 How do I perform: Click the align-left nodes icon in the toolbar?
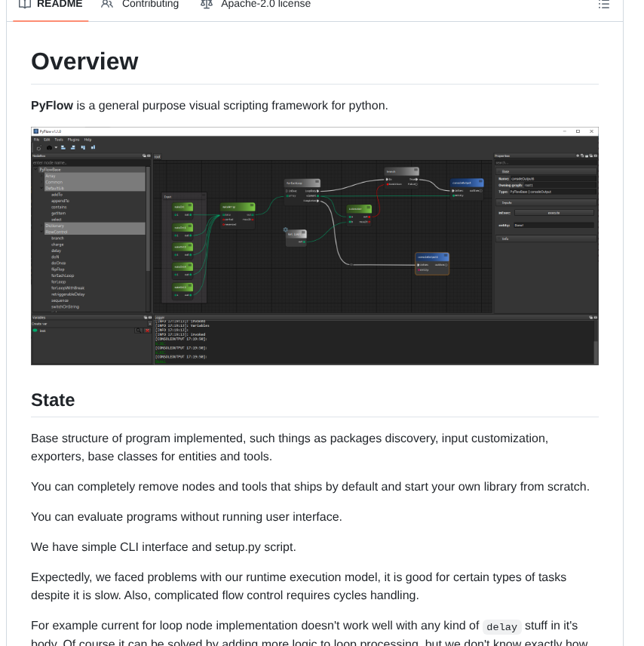pos(63,148)
